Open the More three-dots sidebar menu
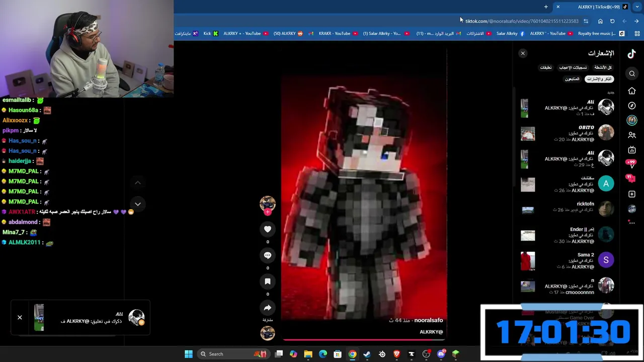This screenshot has height=362, width=644. [x=632, y=222]
